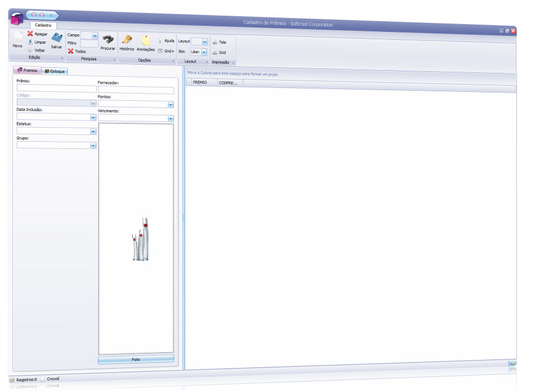This screenshot has width=550, height=392.
Task: Expand the Grupo dropdown list
Action: tap(93, 146)
